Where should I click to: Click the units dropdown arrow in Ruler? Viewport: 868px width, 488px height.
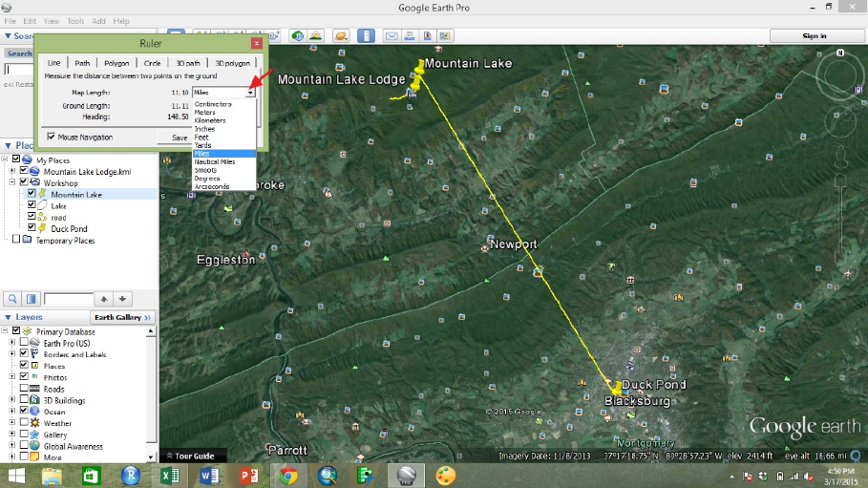251,93
